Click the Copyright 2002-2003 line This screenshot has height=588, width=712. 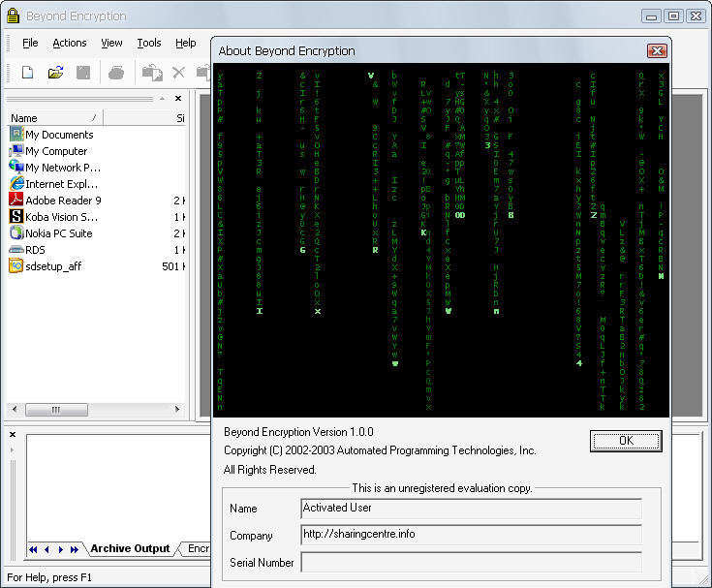pos(380,450)
